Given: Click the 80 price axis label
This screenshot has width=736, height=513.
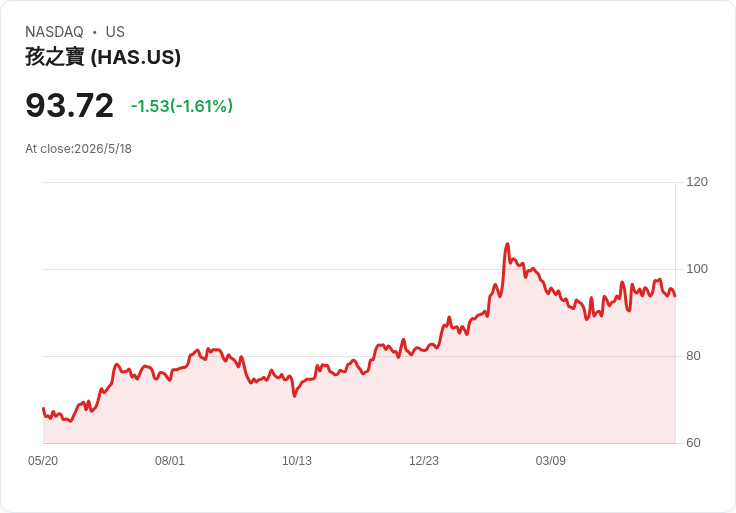Looking at the screenshot, I should 693,356.
